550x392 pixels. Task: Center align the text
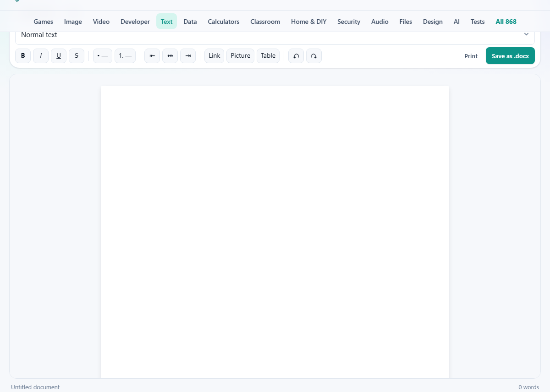pyautogui.click(x=170, y=56)
